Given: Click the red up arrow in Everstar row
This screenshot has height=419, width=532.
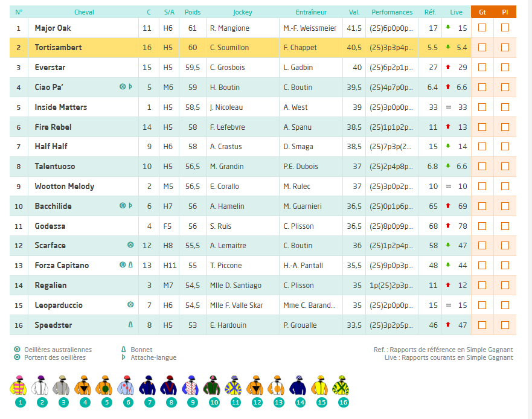Looking at the screenshot, I should pos(448,68).
